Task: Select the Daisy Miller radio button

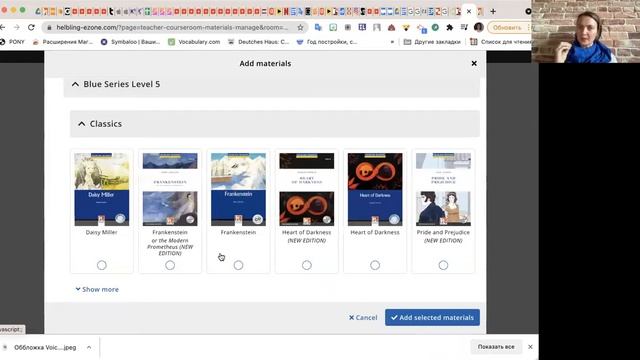Action: 102,265
